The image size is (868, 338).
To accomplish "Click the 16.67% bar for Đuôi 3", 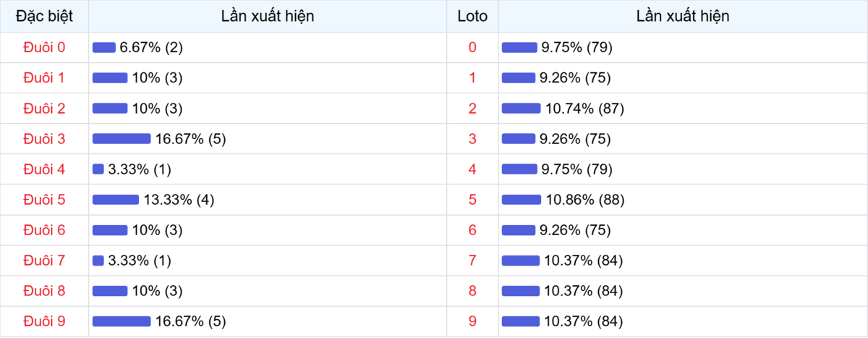I will point(122,139).
